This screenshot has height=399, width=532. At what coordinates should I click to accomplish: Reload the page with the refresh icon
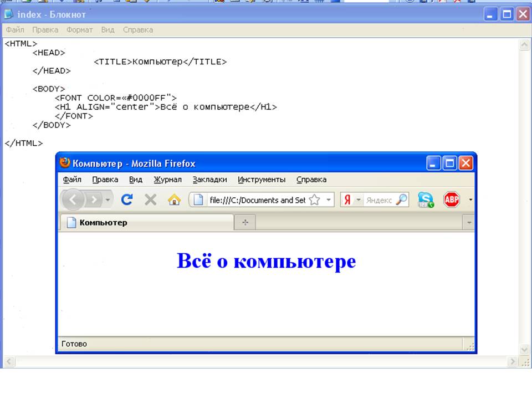click(x=127, y=199)
